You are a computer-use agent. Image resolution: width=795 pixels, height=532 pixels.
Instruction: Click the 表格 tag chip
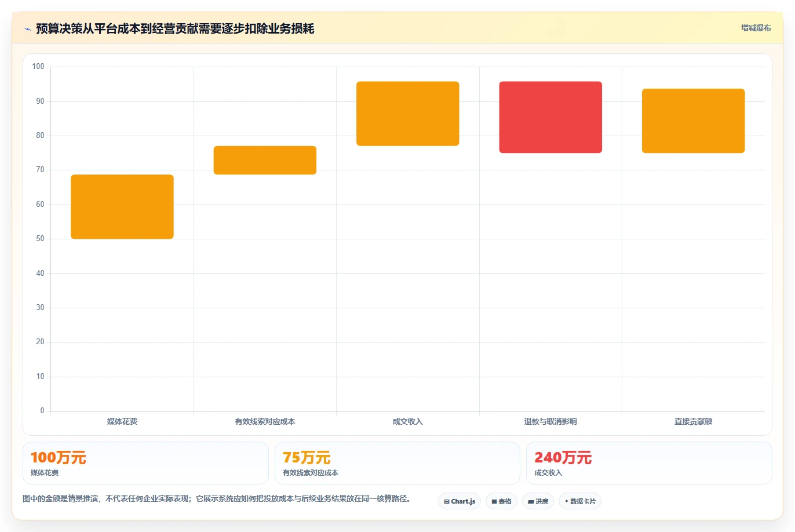(501, 501)
